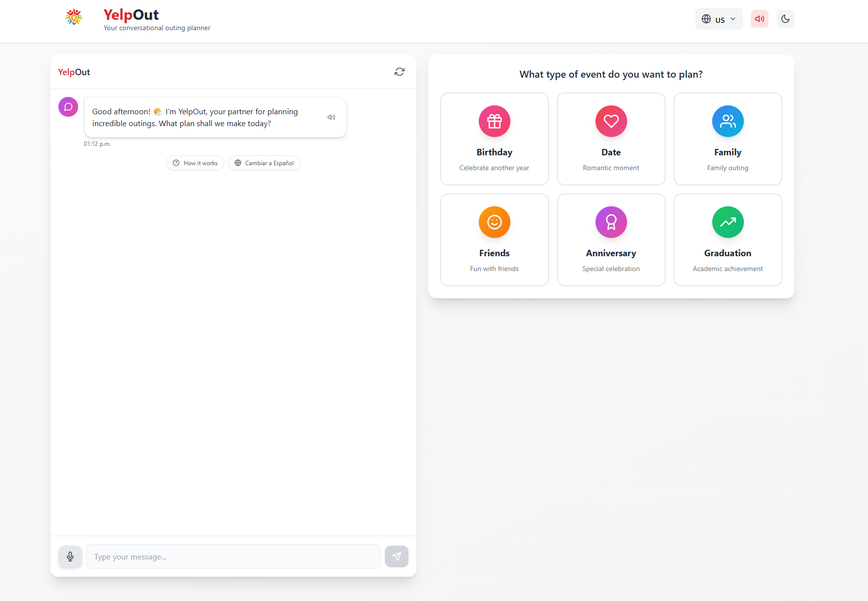Click the How it works button

tap(195, 163)
